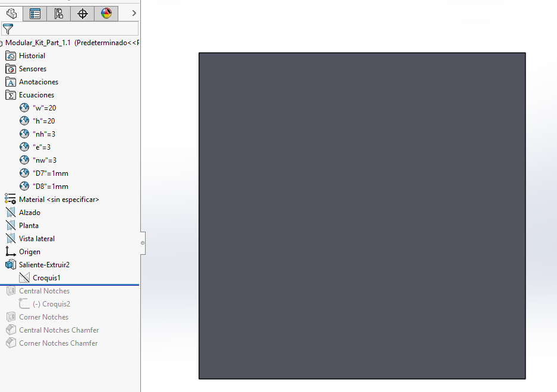
Task: Click the Alzado plane icon
Action: tap(11, 213)
